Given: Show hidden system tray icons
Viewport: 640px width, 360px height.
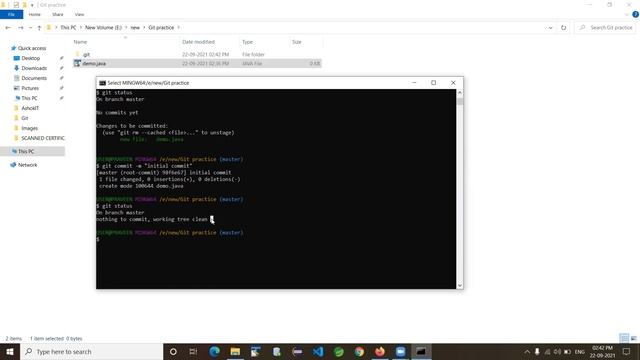Looking at the screenshot, I should click(527, 351).
